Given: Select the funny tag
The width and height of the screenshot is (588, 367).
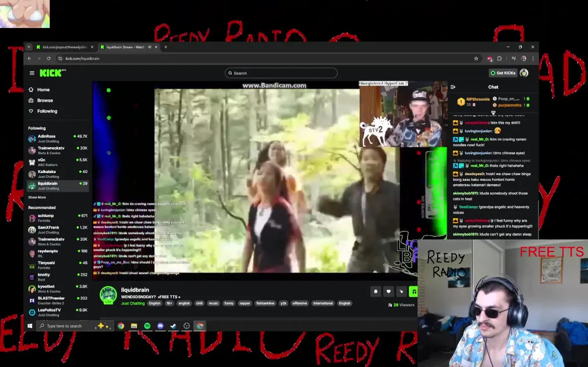Looking at the screenshot, I should click(x=229, y=303).
